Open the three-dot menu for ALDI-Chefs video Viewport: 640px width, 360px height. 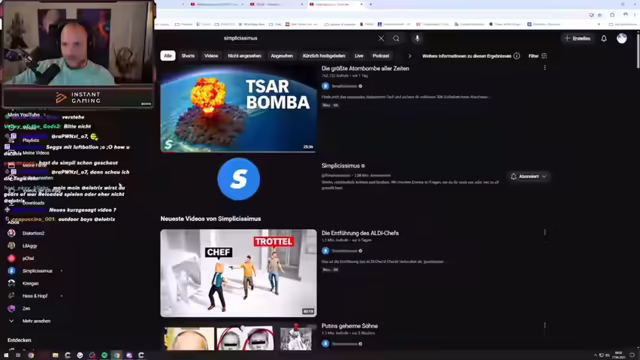pyautogui.click(x=544, y=232)
